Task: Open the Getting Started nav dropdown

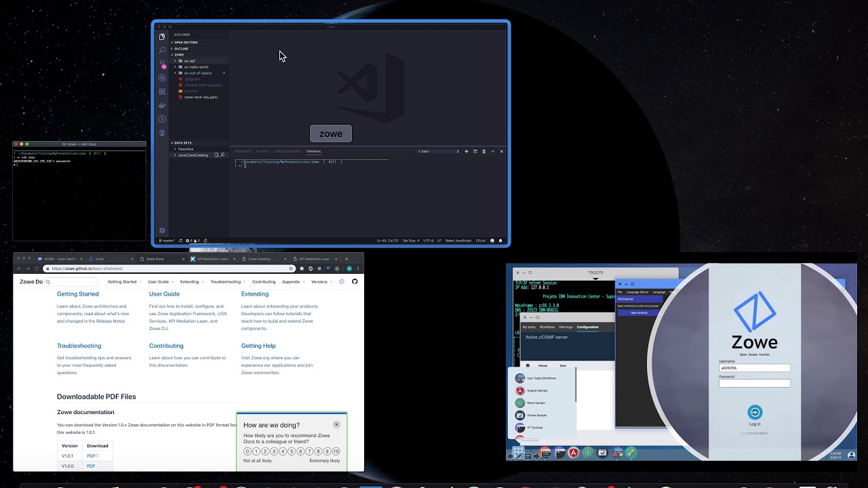Action: click(x=125, y=281)
